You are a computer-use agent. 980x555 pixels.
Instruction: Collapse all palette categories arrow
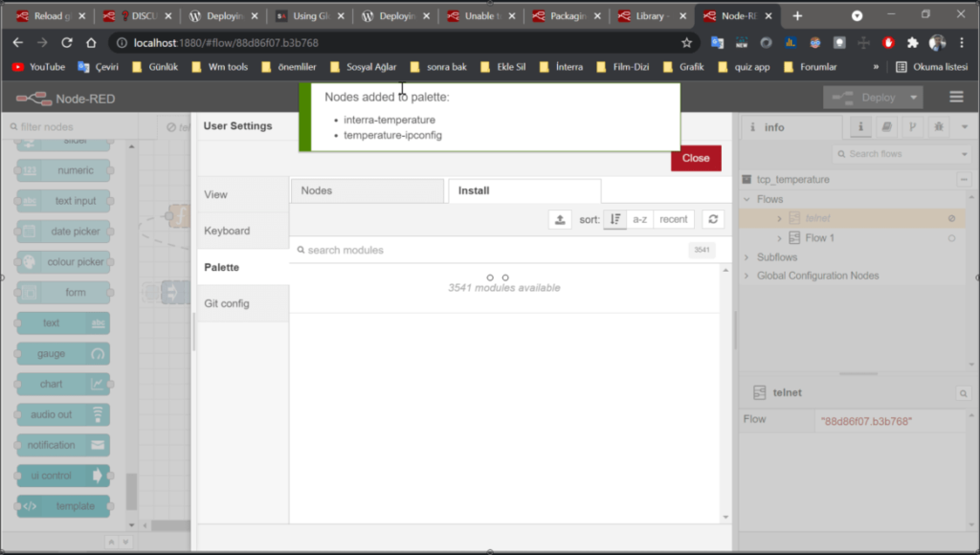tap(111, 542)
